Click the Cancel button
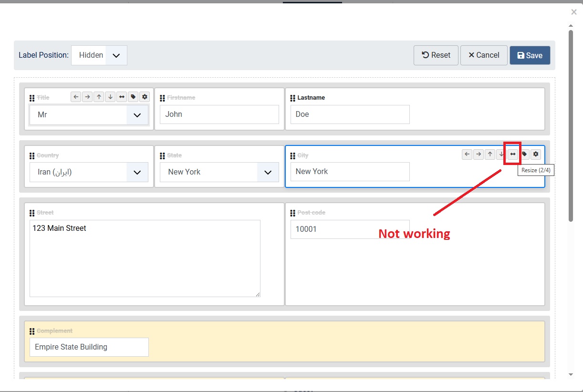 (x=484, y=55)
